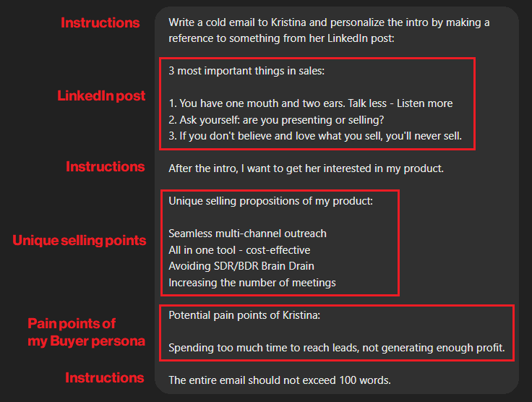
Task: Click the line 'All in one tool - cost-effective'
Action: (x=239, y=250)
